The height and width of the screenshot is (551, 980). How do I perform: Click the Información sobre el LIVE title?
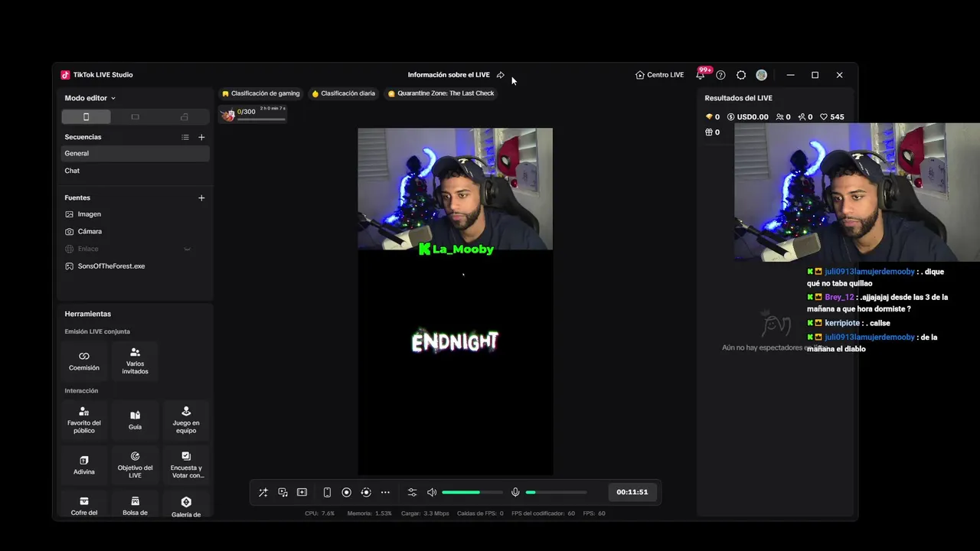(449, 75)
